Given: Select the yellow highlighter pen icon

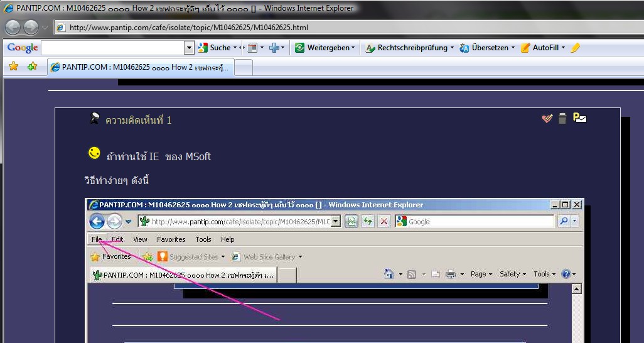Looking at the screenshot, I should tap(576, 48).
